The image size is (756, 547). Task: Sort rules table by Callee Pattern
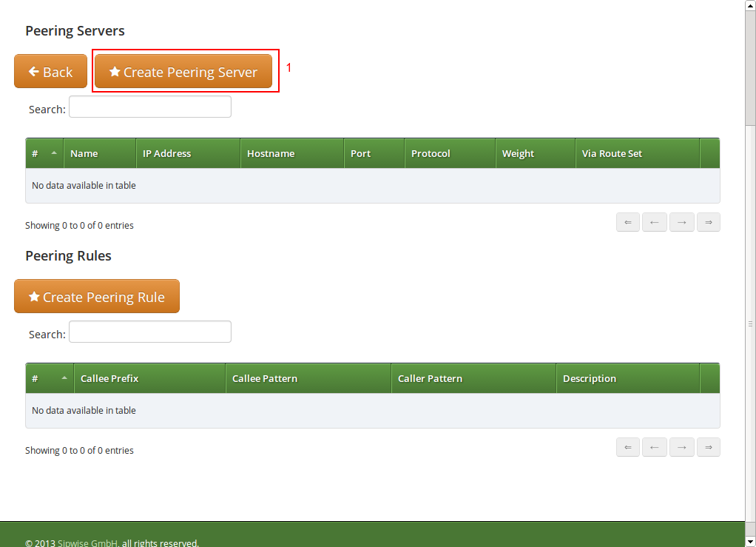pyautogui.click(x=308, y=378)
